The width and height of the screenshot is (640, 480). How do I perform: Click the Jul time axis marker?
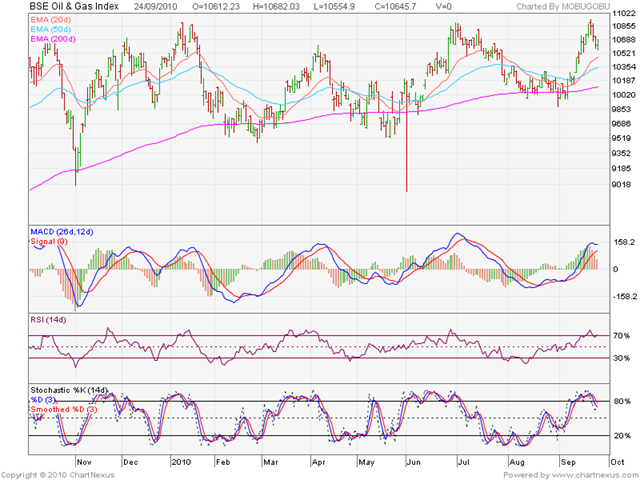pyautogui.click(x=463, y=462)
